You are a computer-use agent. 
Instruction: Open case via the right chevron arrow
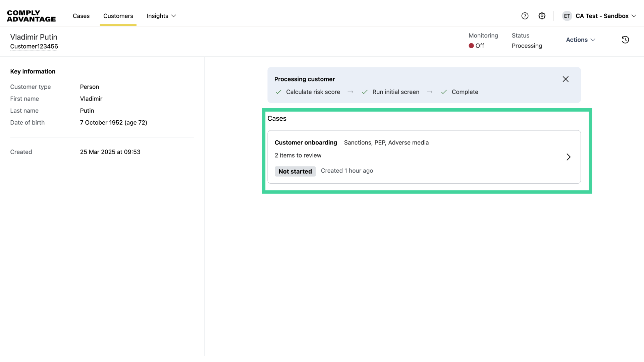tap(569, 157)
